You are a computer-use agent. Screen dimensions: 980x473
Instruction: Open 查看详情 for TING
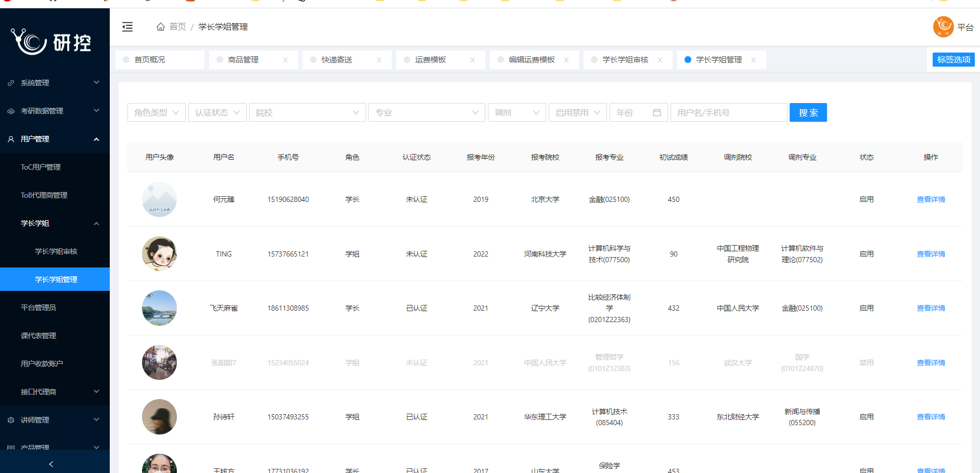[931, 254]
